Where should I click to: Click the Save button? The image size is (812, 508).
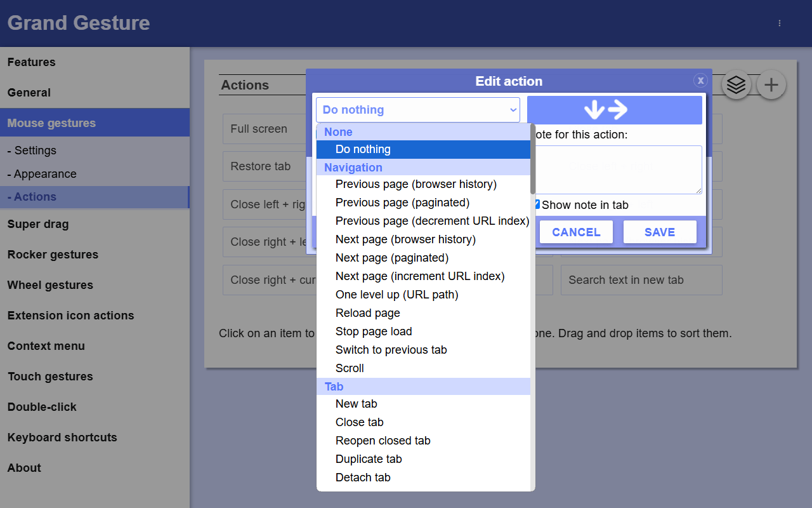(660, 232)
